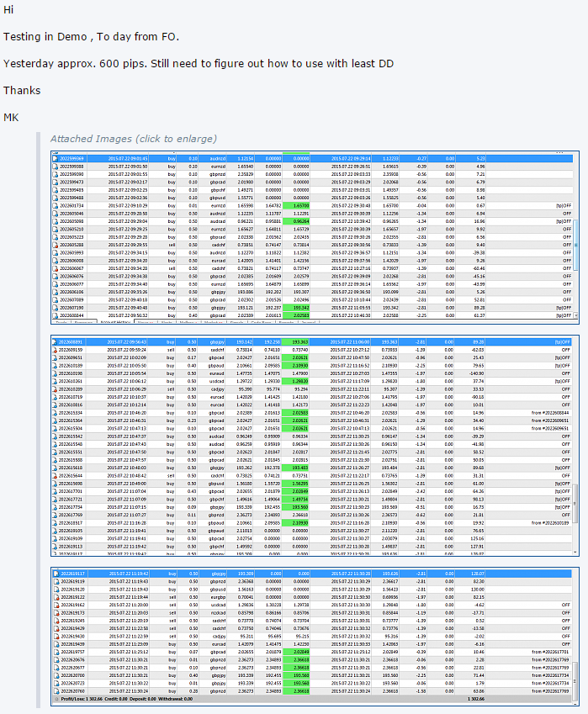This screenshot has width=588, height=714.
Task: Click the 'Yesterday approx. 600 pips' sentence
Action: (199, 64)
